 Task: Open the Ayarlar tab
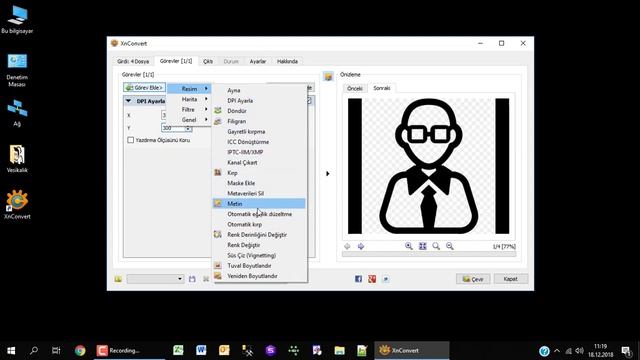point(258,61)
